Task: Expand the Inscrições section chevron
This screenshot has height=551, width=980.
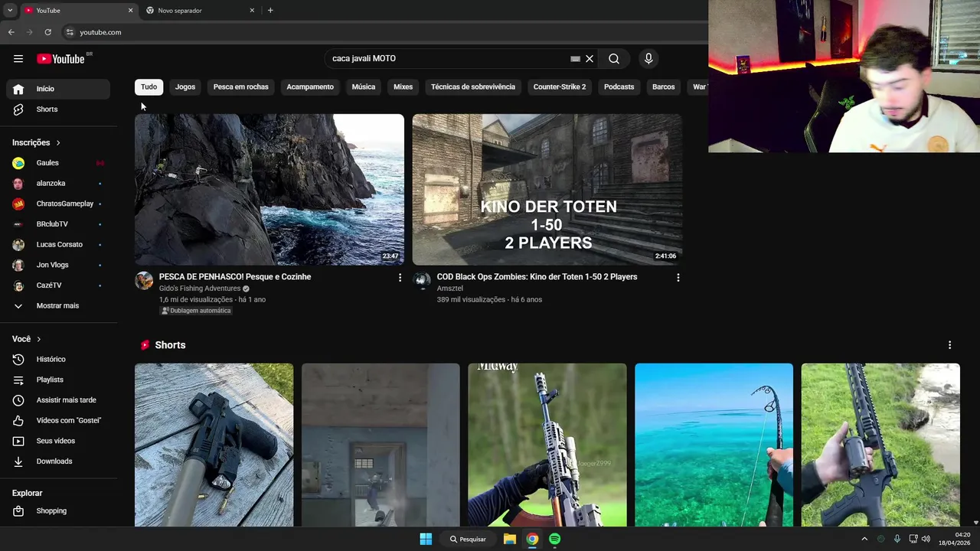Action: [x=58, y=143]
